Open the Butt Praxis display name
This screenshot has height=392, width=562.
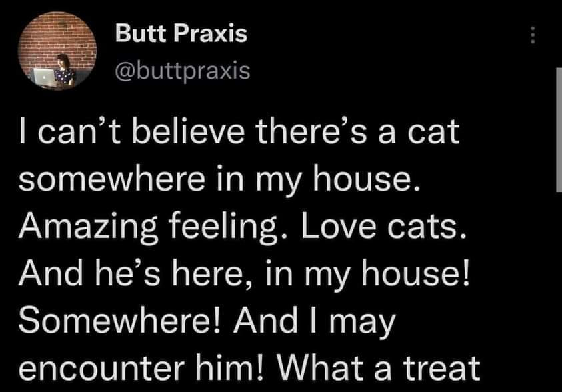181,34
